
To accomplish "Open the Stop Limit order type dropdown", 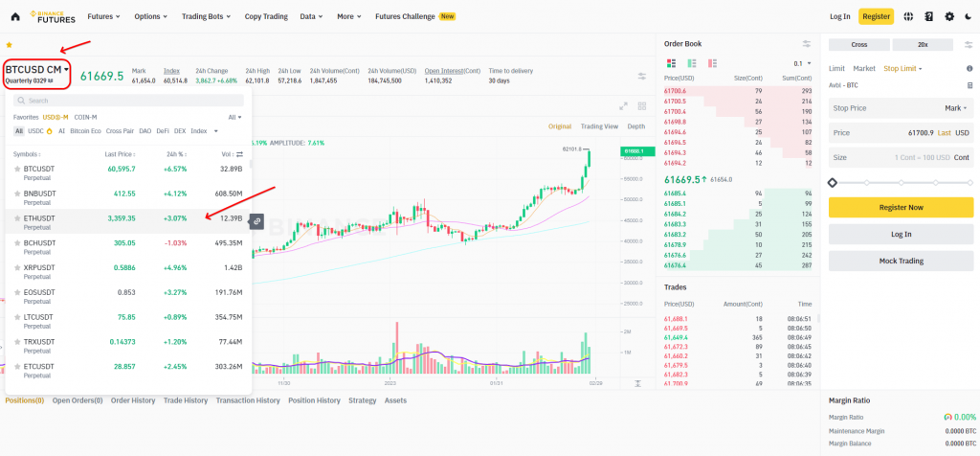I will [903, 68].
